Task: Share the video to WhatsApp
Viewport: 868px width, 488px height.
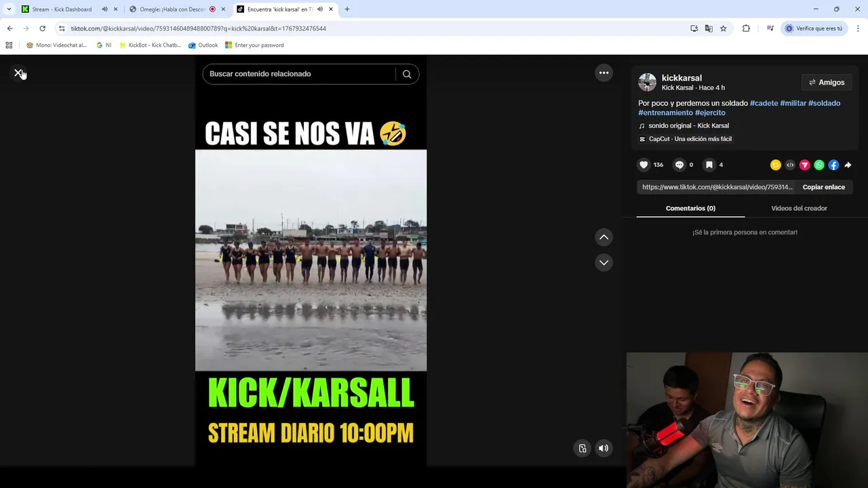Action: 819,165
